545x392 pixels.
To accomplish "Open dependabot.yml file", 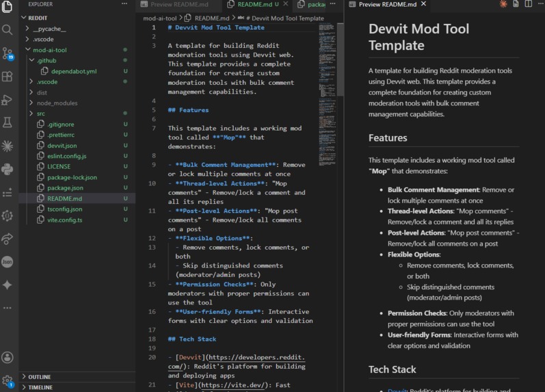I will tap(74, 71).
